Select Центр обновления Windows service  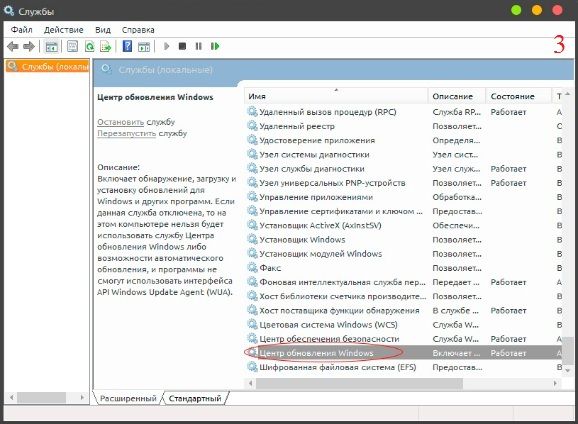404,353
